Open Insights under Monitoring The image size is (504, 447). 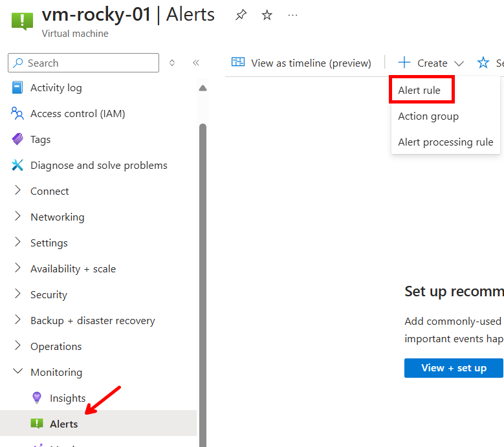67,398
